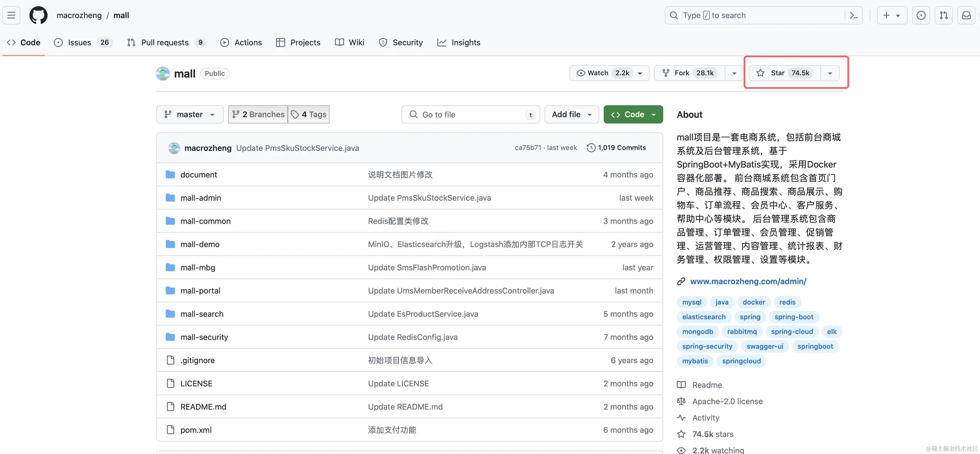Image resolution: width=980 pixels, height=454 pixels.
Task: Click commit message 'Update PmsSkuStockService.java' in header row
Action: [x=297, y=148]
